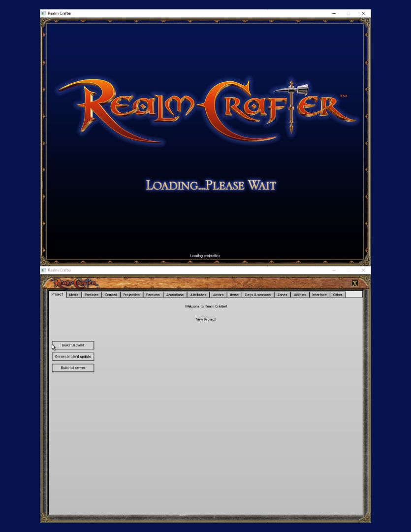
Task: Click the loading window title bar app icon
Action: click(43, 13)
